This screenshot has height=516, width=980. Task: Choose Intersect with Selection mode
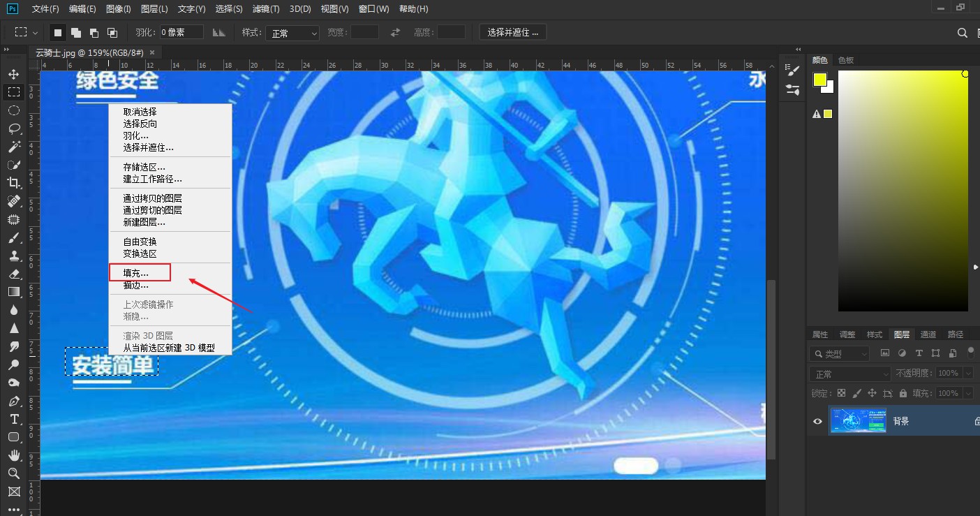pos(112,33)
